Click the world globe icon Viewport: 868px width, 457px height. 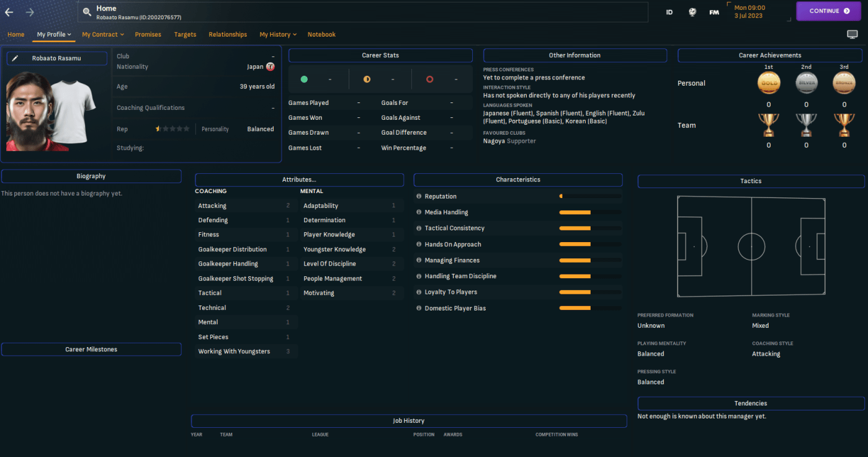[692, 12]
